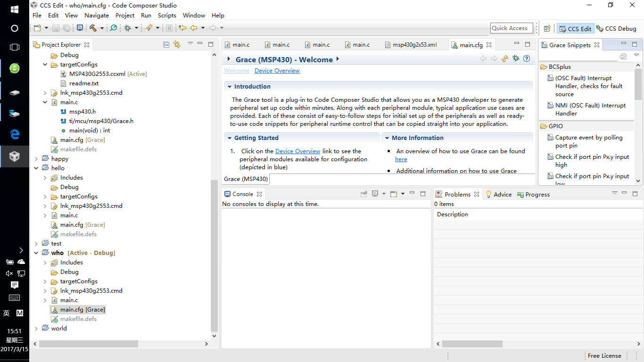The width and height of the screenshot is (644, 362).
Task: Collapse the More Information section
Action: click(387, 138)
